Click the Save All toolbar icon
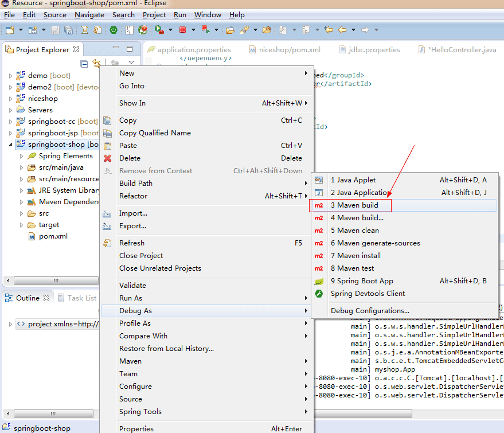This screenshot has height=433, width=504. [x=68, y=30]
